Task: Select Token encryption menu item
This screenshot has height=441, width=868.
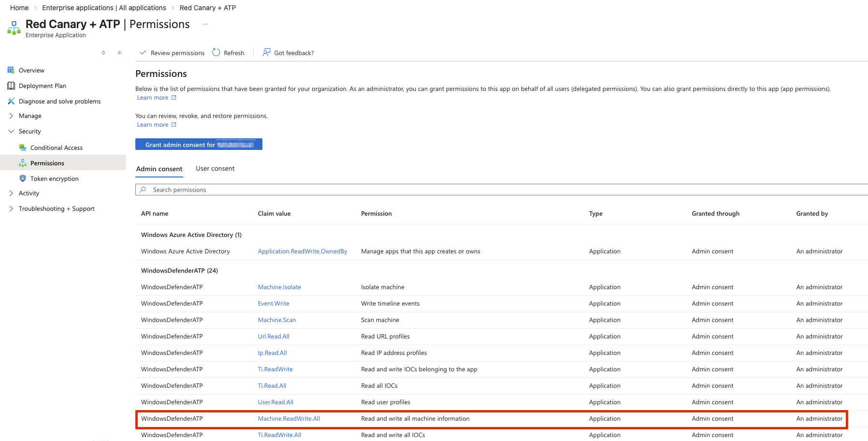Action: [x=54, y=178]
